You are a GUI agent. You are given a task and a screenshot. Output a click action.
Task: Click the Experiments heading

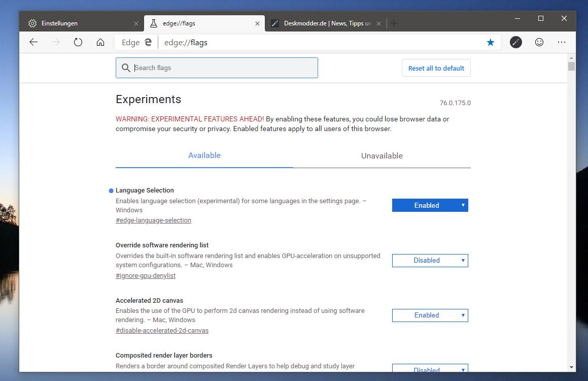[148, 99]
